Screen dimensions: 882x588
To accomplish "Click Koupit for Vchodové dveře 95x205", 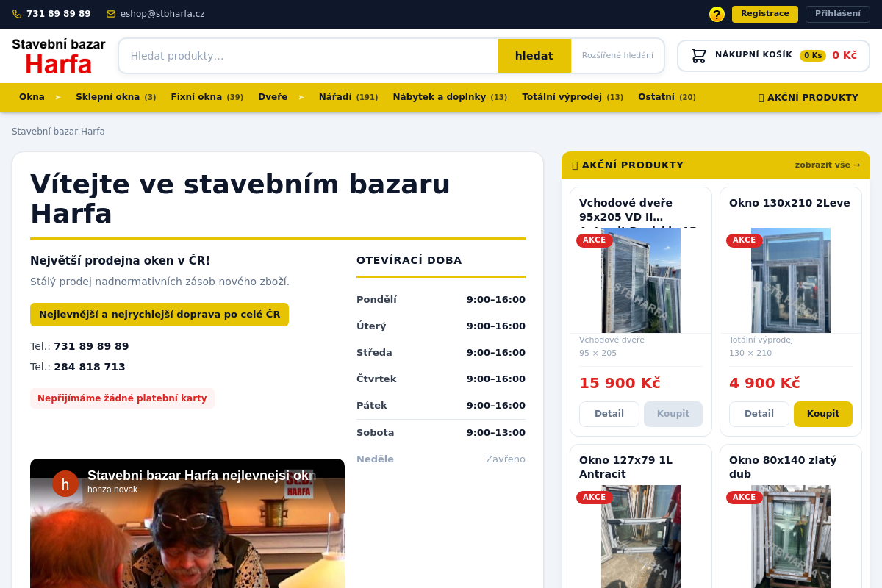I will click(x=673, y=414).
